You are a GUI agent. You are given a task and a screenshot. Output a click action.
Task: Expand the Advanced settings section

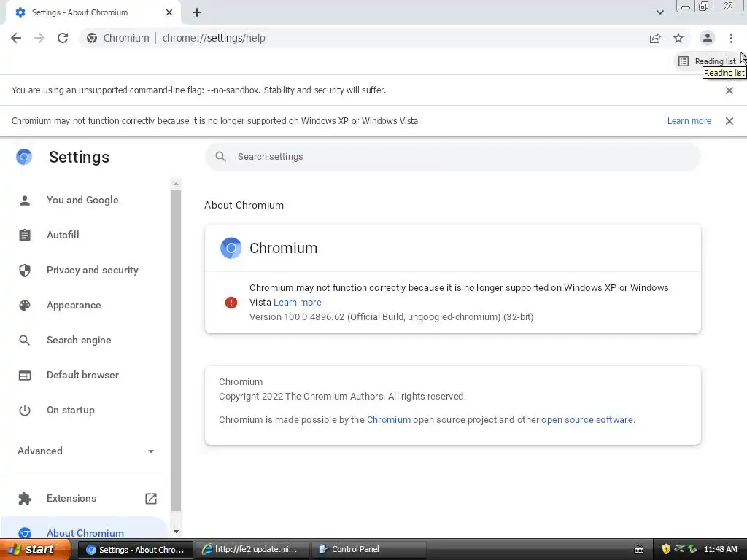pyautogui.click(x=86, y=451)
